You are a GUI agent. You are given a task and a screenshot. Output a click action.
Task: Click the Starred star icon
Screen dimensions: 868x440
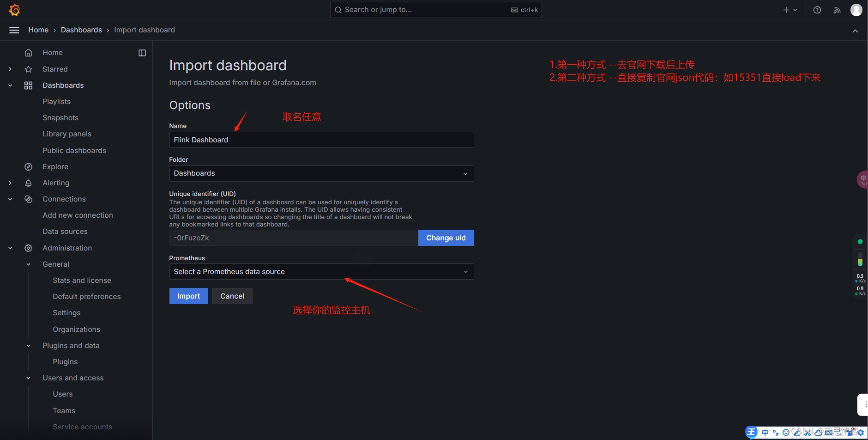28,69
